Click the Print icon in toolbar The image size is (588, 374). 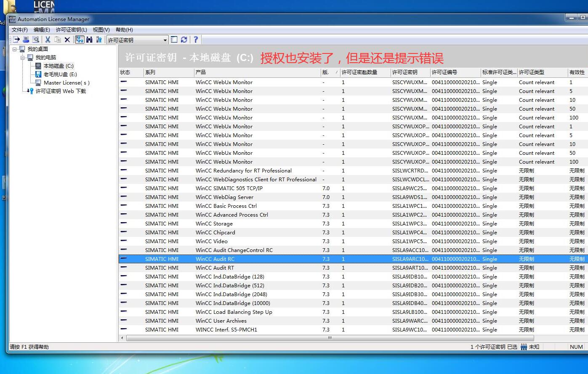(26, 40)
